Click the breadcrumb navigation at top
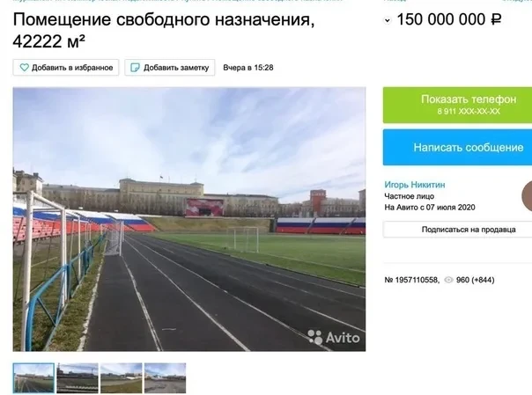 coord(177,1)
